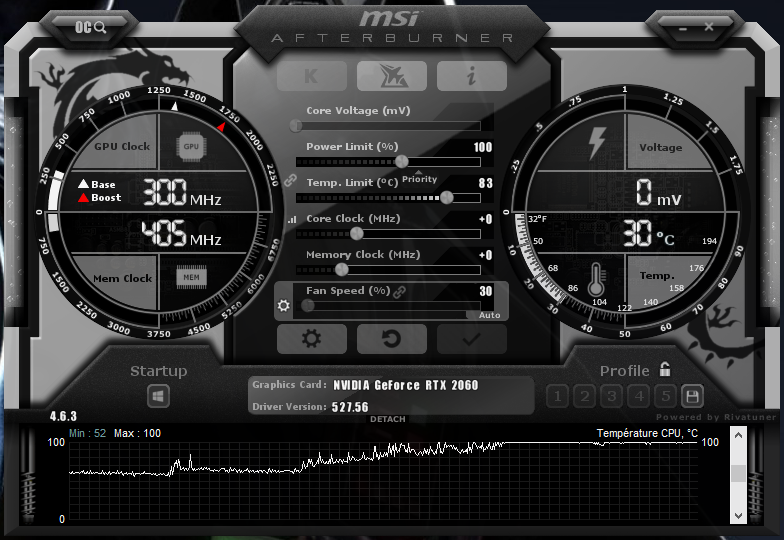Click the Core Voltage slider handle

click(x=296, y=126)
